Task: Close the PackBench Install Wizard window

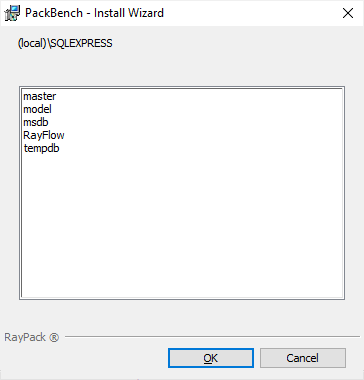Action: coord(348,13)
